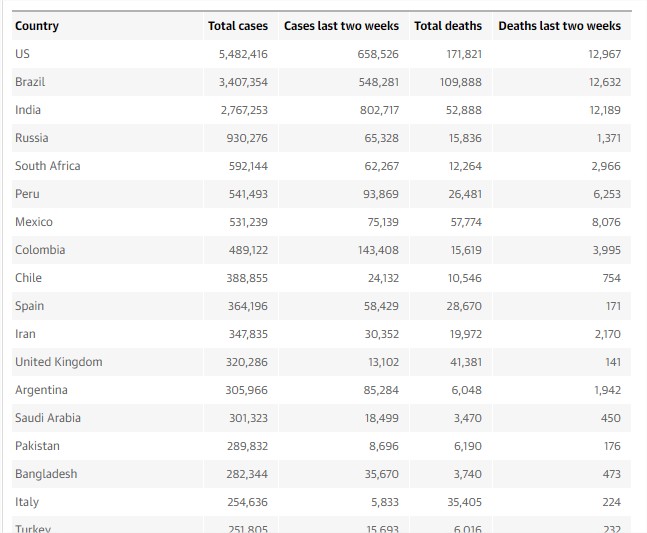
Task: Click the Argentina country name
Action: 42,390
